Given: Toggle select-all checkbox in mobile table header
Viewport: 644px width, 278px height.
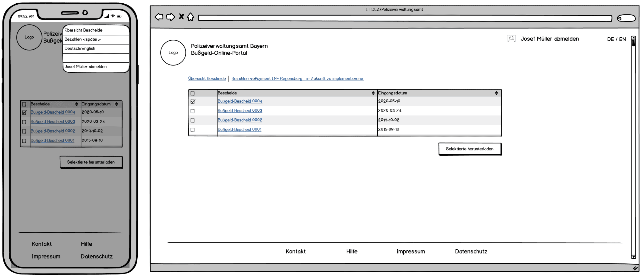Looking at the screenshot, I should tap(24, 105).
